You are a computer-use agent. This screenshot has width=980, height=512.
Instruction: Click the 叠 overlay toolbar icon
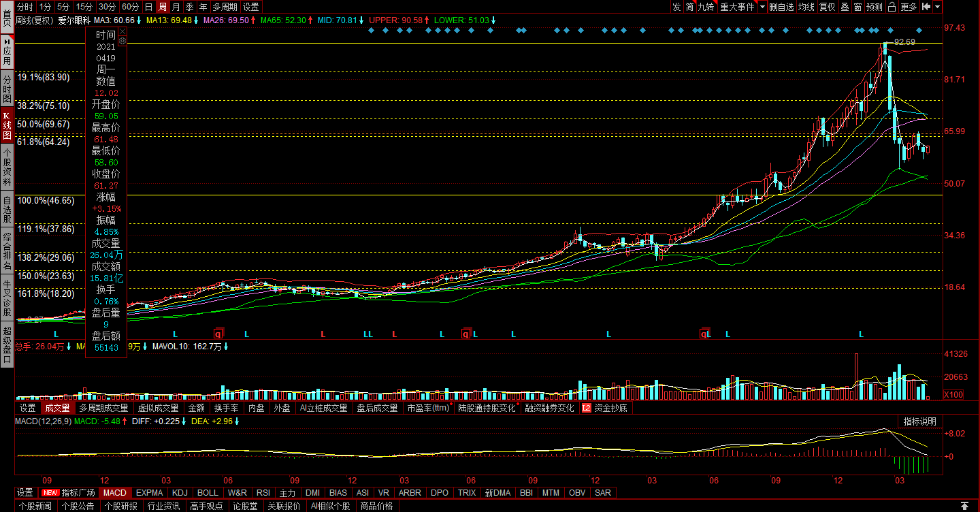[x=845, y=7]
